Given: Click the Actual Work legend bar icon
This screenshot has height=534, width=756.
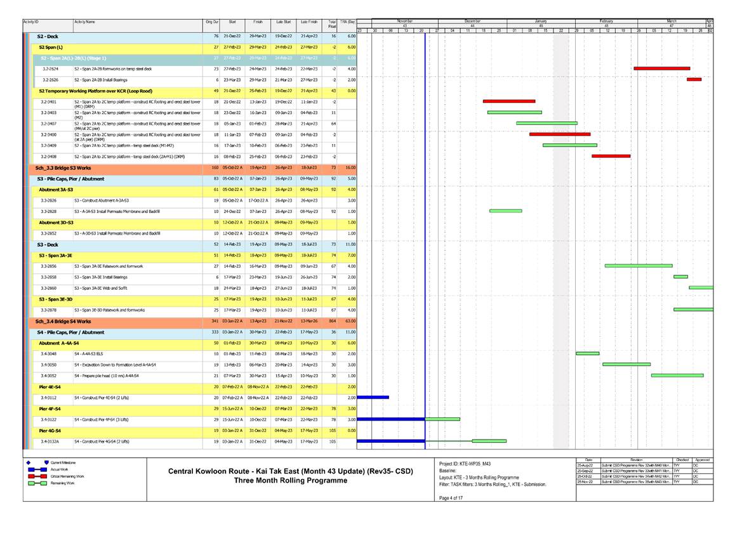Looking at the screenshot, I should click(36, 471).
